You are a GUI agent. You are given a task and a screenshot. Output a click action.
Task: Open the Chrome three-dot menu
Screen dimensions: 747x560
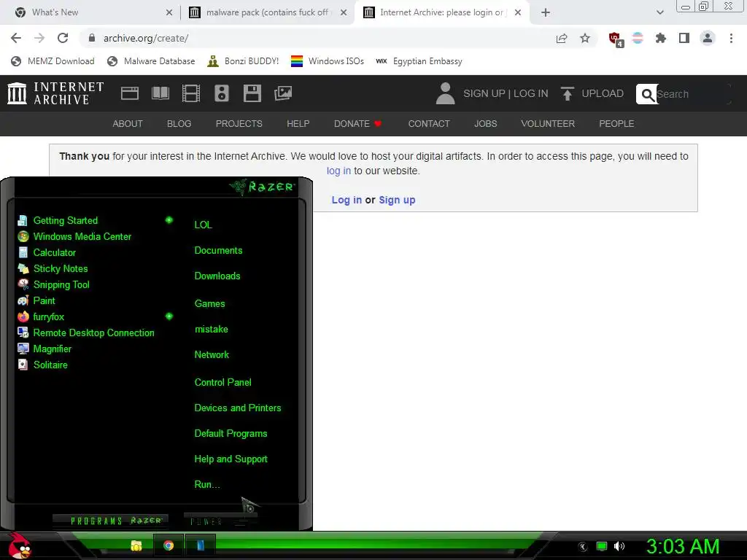731,38
